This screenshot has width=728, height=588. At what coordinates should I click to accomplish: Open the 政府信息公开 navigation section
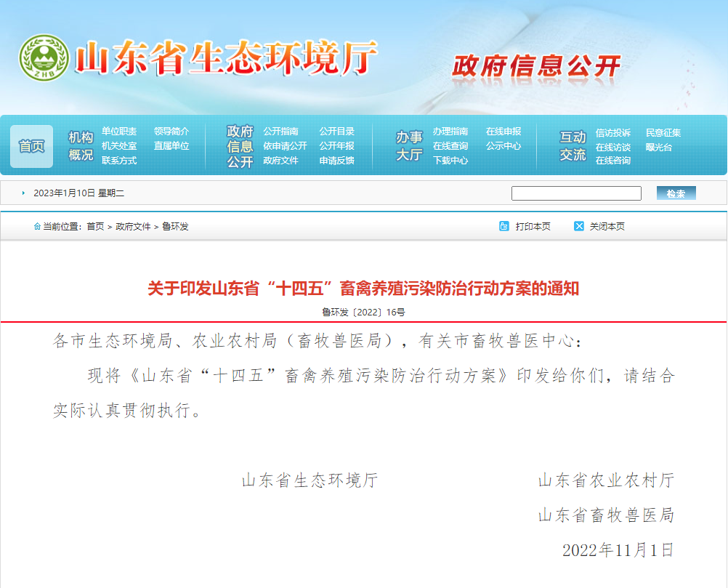[x=240, y=146]
